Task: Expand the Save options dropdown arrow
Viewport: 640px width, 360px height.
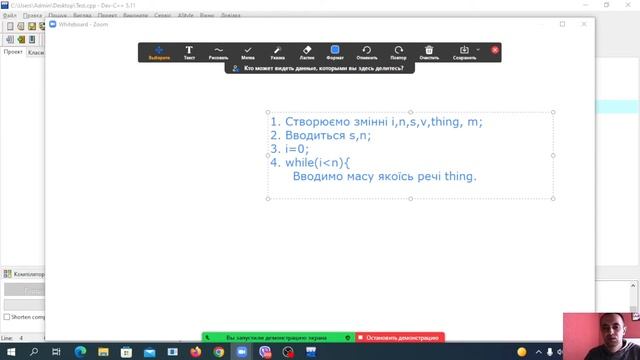Action: click(x=478, y=50)
